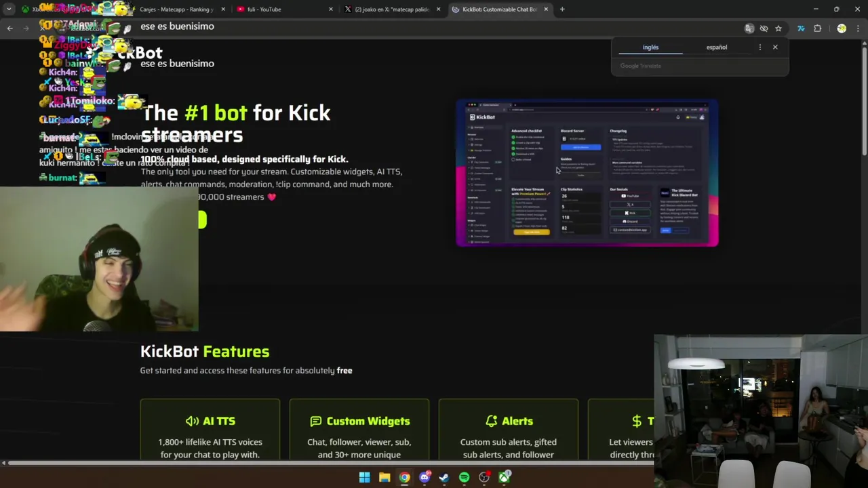Click the KickBot dashboard preview image
The height and width of the screenshot is (488, 868).
coord(587,174)
